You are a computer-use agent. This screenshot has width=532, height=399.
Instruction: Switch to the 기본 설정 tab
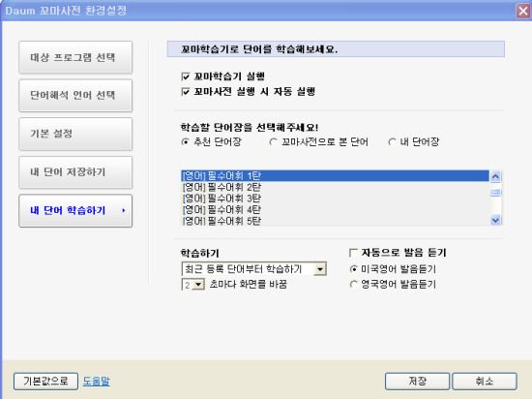click(x=75, y=134)
